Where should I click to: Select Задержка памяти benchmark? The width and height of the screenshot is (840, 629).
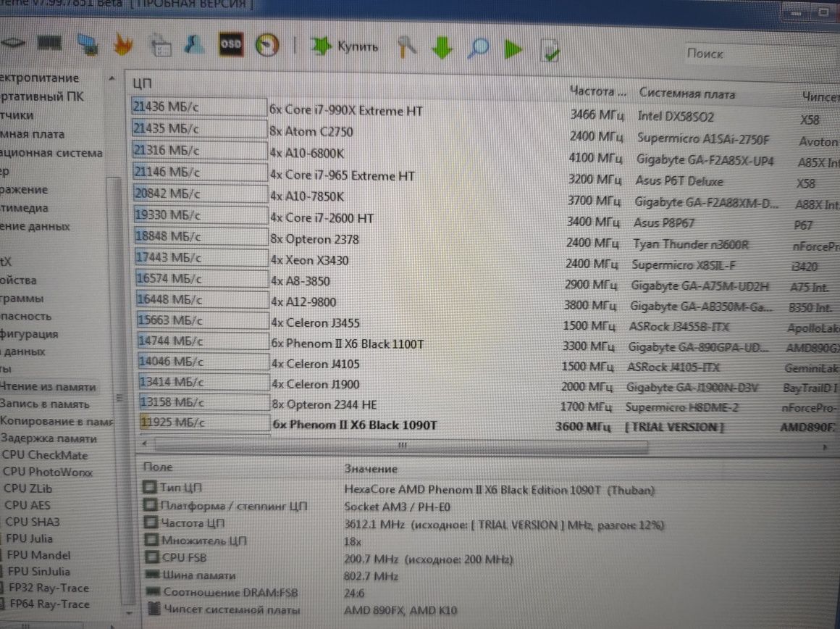click(x=49, y=438)
